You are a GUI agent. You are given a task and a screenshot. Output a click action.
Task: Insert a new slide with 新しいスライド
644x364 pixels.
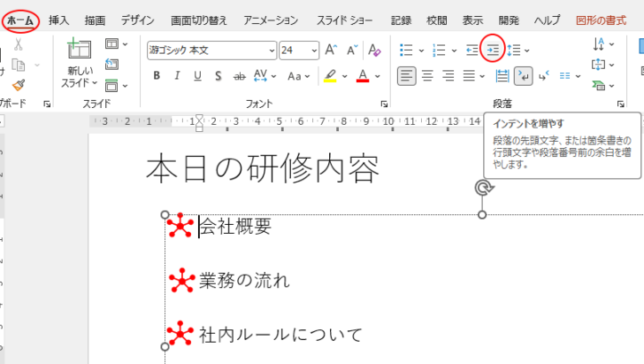point(80,63)
